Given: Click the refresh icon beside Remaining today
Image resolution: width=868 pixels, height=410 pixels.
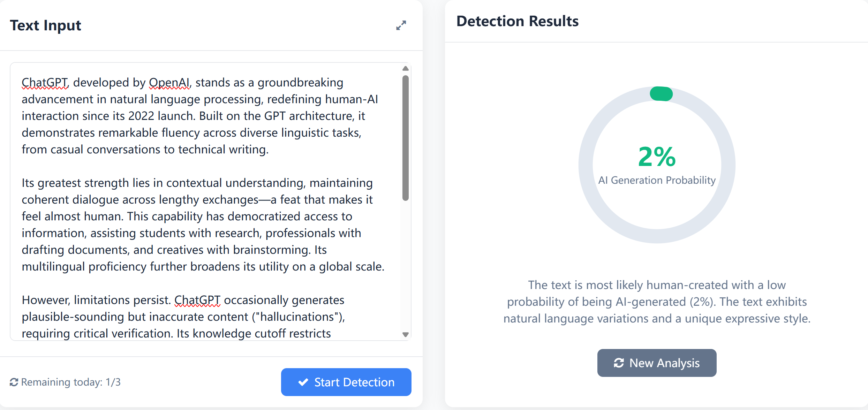Looking at the screenshot, I should pyautogui.click(x=14, y=382).
